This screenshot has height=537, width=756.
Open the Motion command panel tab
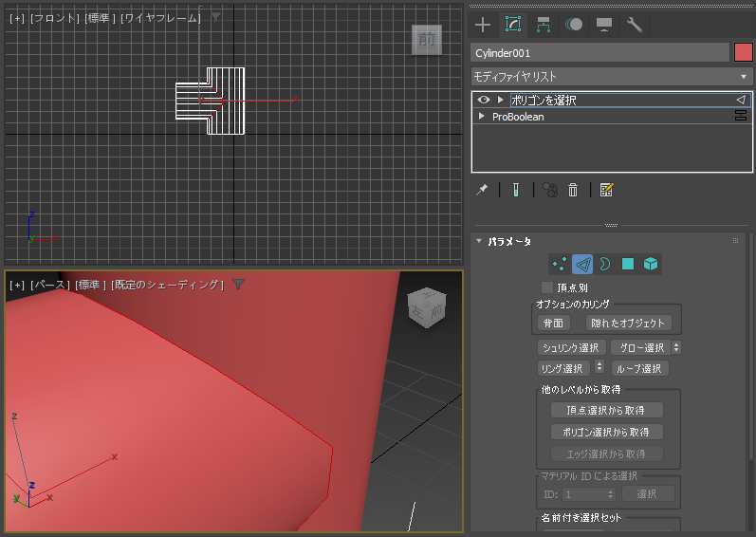coord(574,25)
